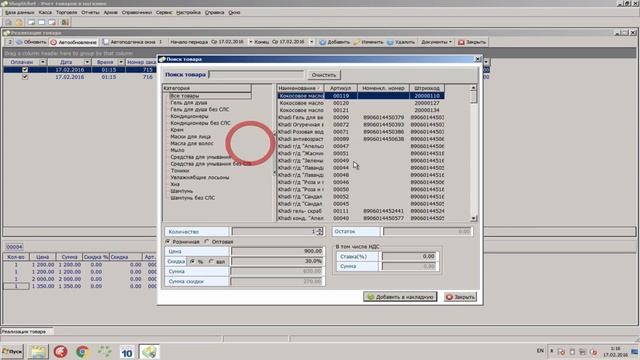Image resolution: width=640 pixels, height=360 pixels.
Task: Select the Кондиционеры без СЛС category
Action: (x=200, y=123)
